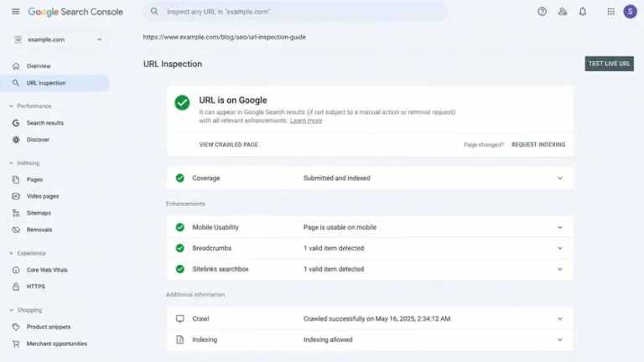Click the HTTPS padlock icon
Image resolution: width=644 pixels, height=362 pixels.
16,287
